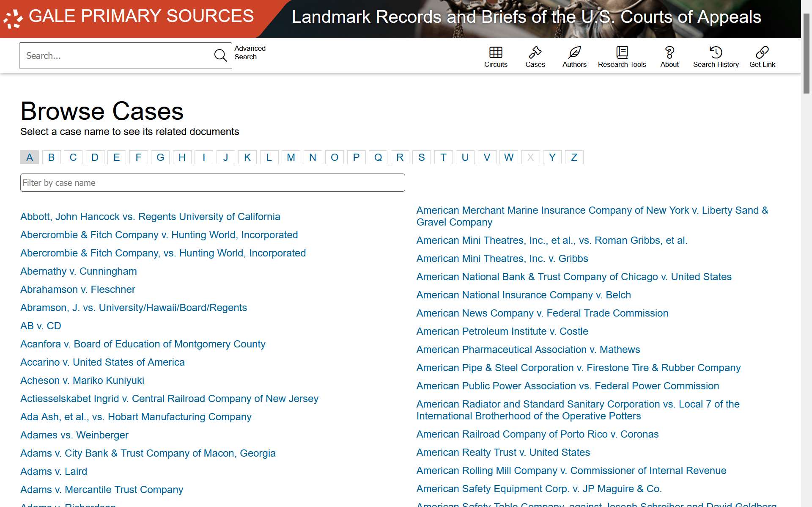Select letter E tab
Image resolution: width=812 pixels, height=507 pixels.
point(117,157)
